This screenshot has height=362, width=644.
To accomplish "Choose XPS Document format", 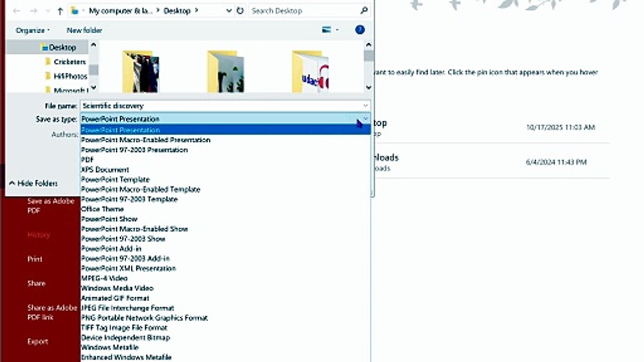I will coord(225,169).
